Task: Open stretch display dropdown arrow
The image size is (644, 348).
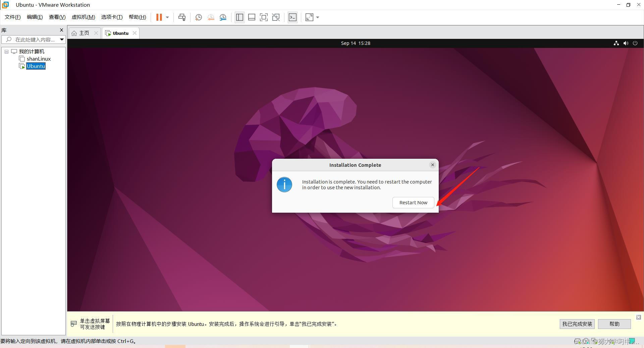Action: pos(318,17)
